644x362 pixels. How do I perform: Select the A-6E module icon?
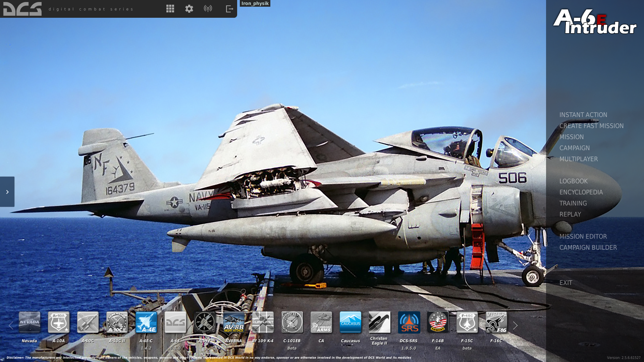175,322
